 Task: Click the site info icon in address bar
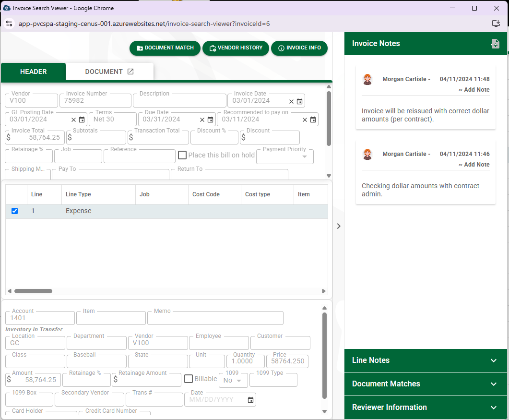(x=9, y=24)
